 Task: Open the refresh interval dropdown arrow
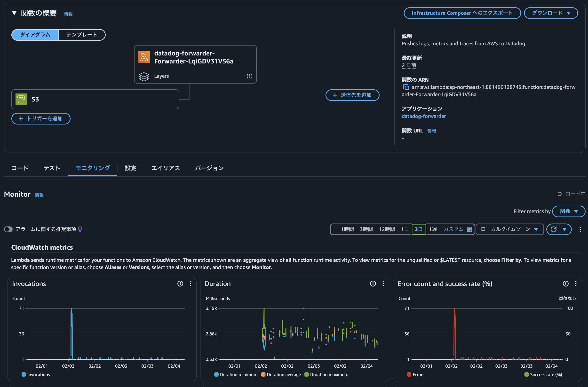pos(565,230)
